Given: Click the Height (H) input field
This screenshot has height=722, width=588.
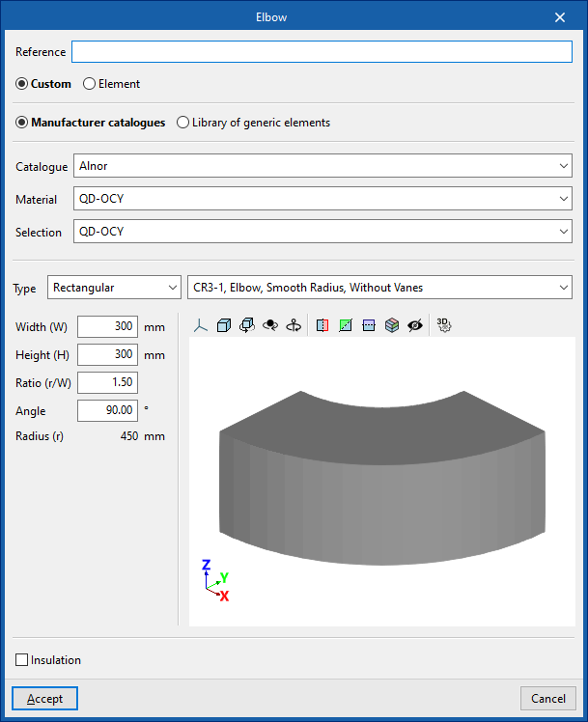Looking at the screenshot, I should [107, 354].
